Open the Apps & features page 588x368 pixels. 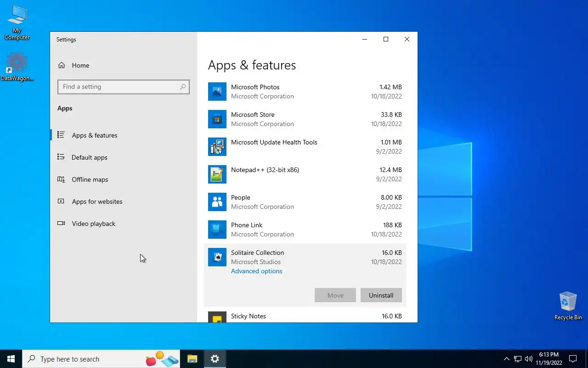(x=123, y=135)
